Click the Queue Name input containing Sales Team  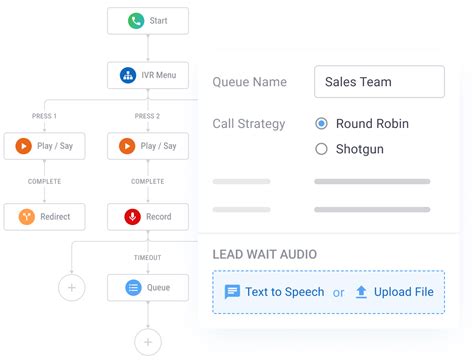pos(379,82)
